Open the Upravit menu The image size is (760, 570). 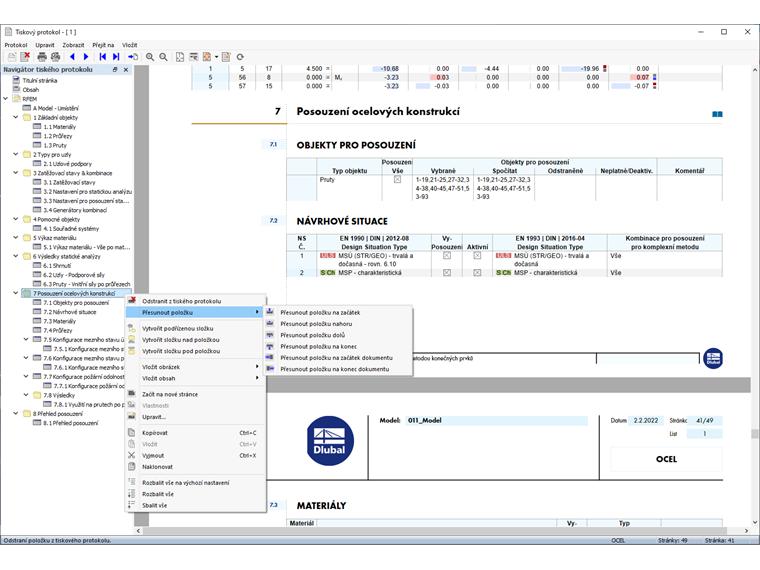pos(45,45)
